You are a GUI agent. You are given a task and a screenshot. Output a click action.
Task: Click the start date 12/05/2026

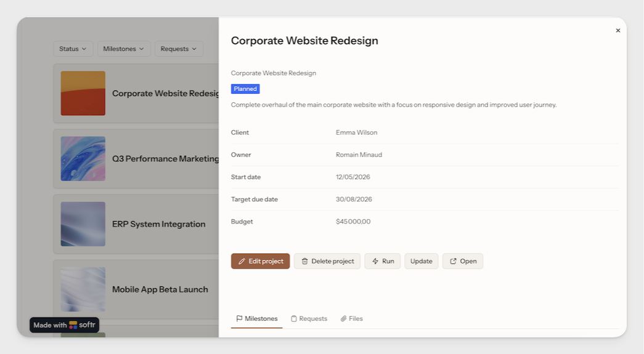[x=353, y=177]
